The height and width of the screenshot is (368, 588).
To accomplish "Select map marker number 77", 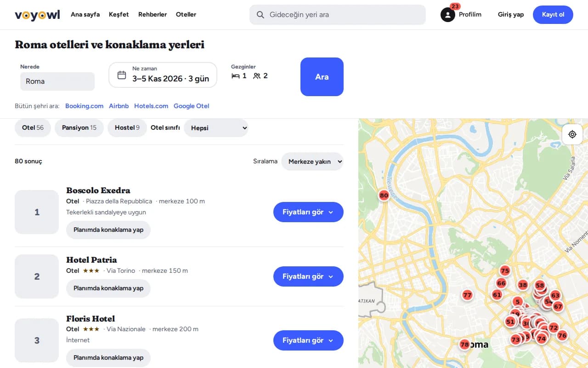I will (x=467, y=295).
